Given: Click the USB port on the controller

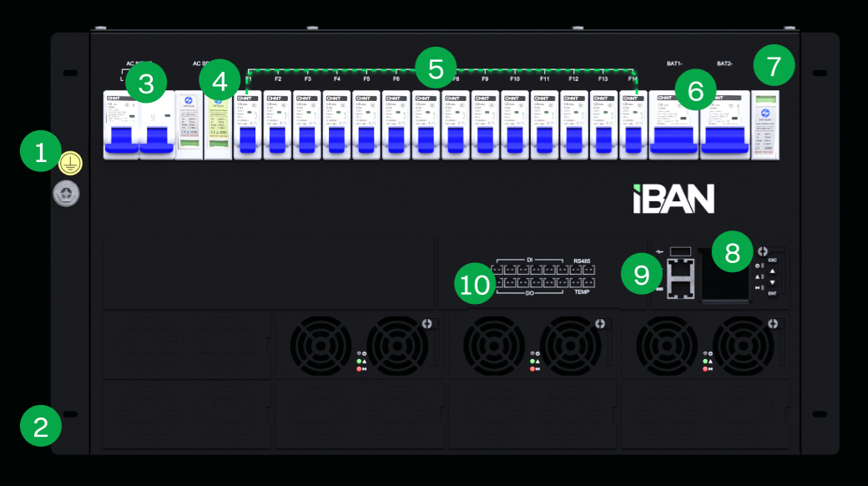Looking at the screenshot, I should coord(679,251).
